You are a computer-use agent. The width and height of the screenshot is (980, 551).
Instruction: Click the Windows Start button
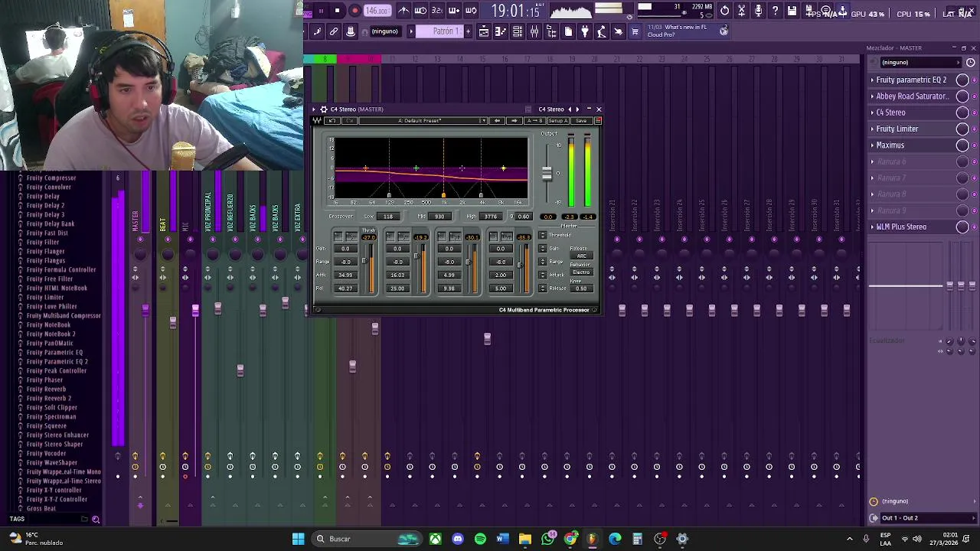tap(298, 539)
